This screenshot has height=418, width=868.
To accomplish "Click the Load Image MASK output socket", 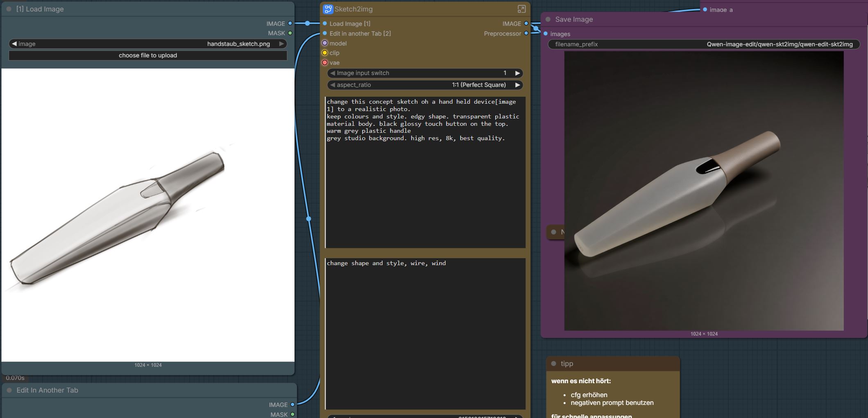I will coord(290,33).
